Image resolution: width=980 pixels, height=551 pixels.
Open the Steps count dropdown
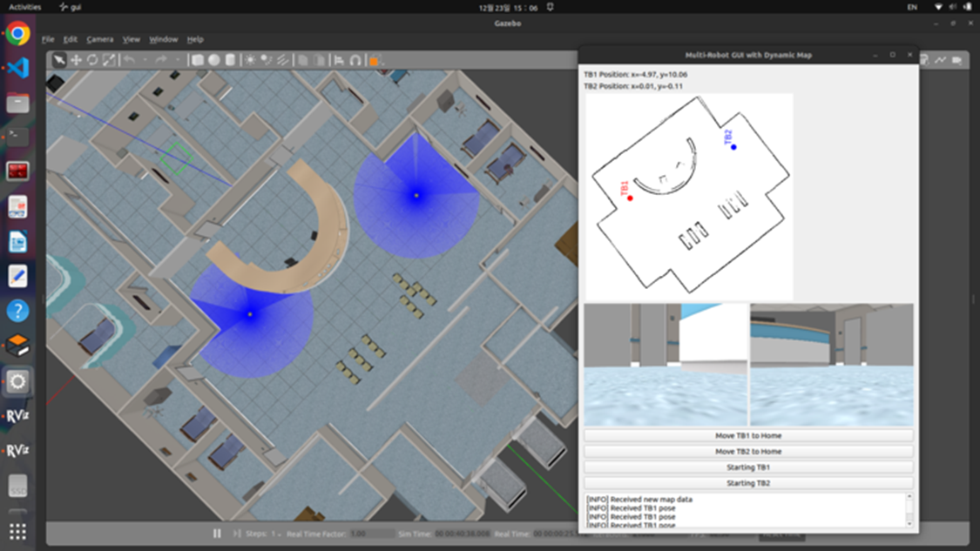click(275, 534)
